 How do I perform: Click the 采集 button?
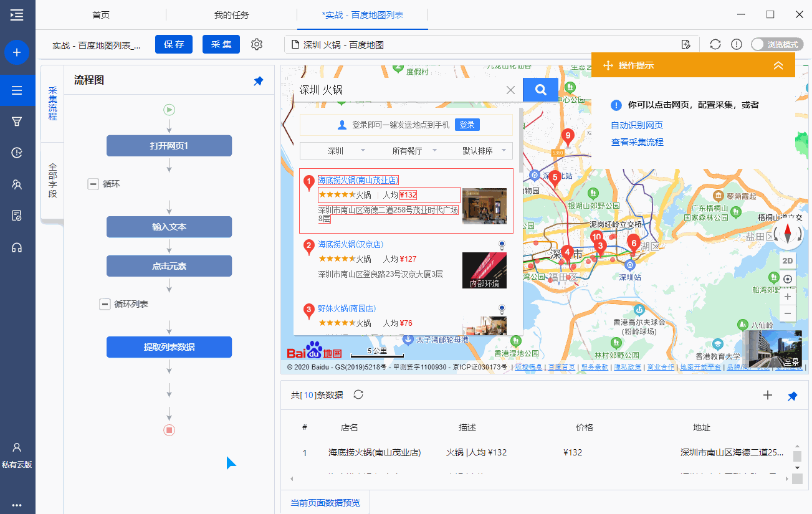click(x=221, y=44)
